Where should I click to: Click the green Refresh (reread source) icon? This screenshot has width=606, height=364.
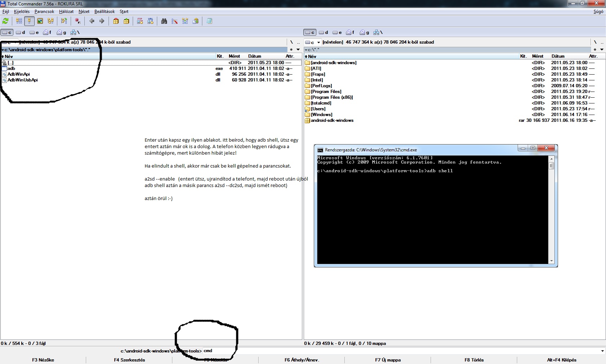5,21
